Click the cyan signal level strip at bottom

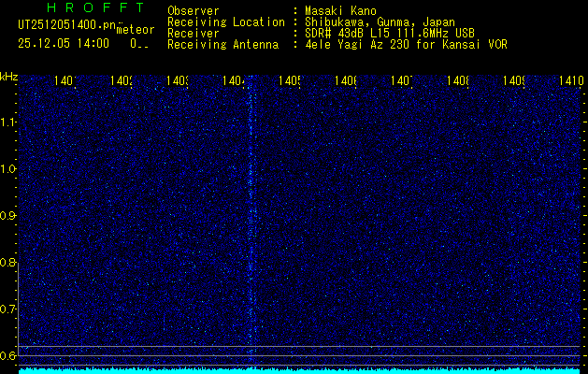(x=300, y=370)
